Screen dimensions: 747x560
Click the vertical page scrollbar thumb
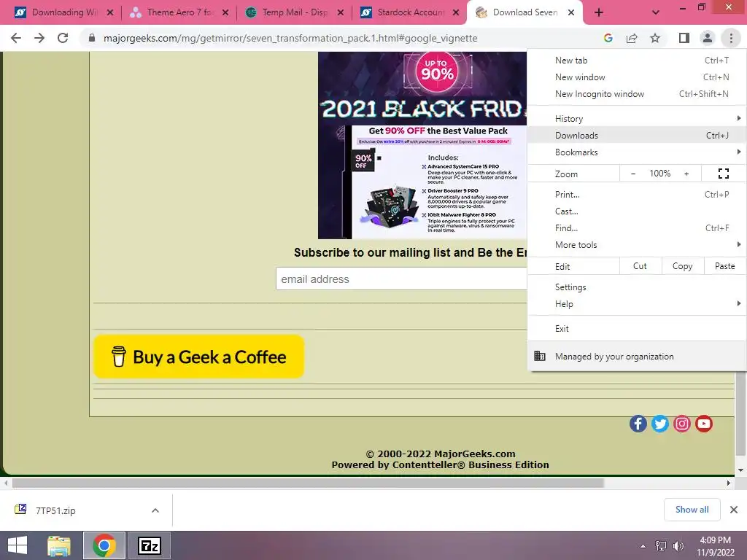[740, 413]
